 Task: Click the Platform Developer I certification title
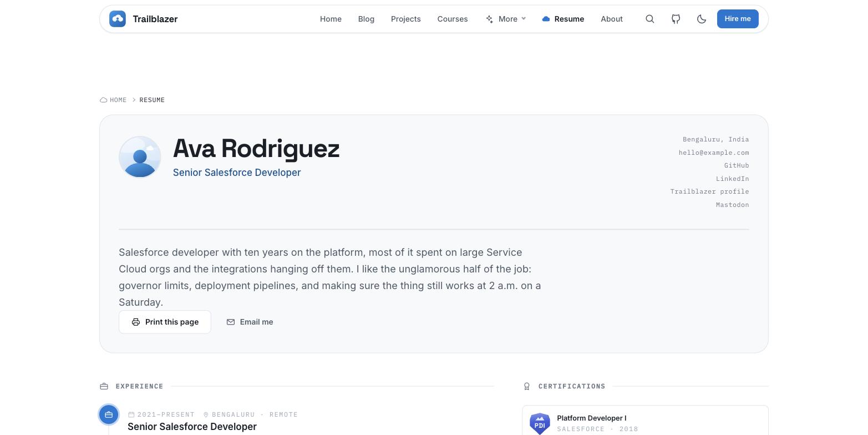pos(592,418)
